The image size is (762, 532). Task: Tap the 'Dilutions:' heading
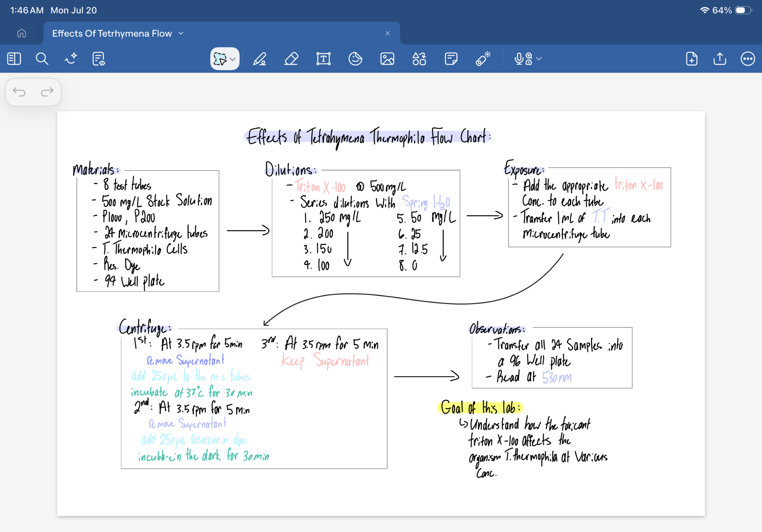pos(291,169)
